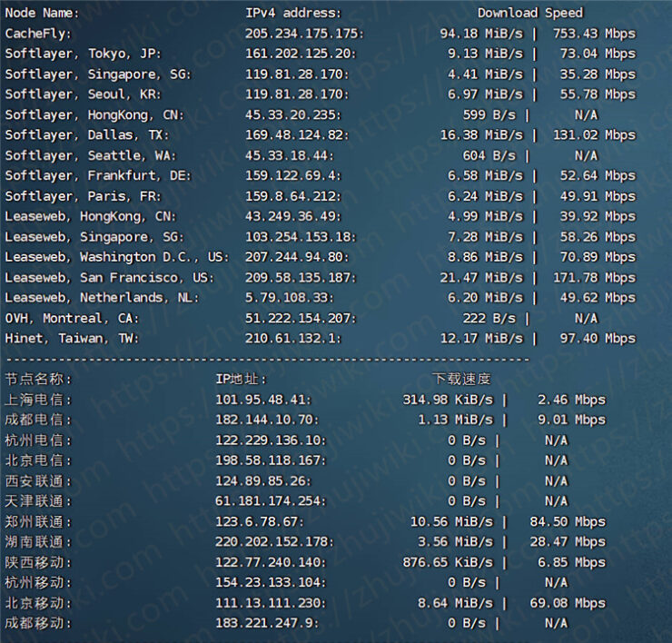
Task: Click Softlayer, Seoul, KR label
Action: pyautogui.click(x=83, y=94)
